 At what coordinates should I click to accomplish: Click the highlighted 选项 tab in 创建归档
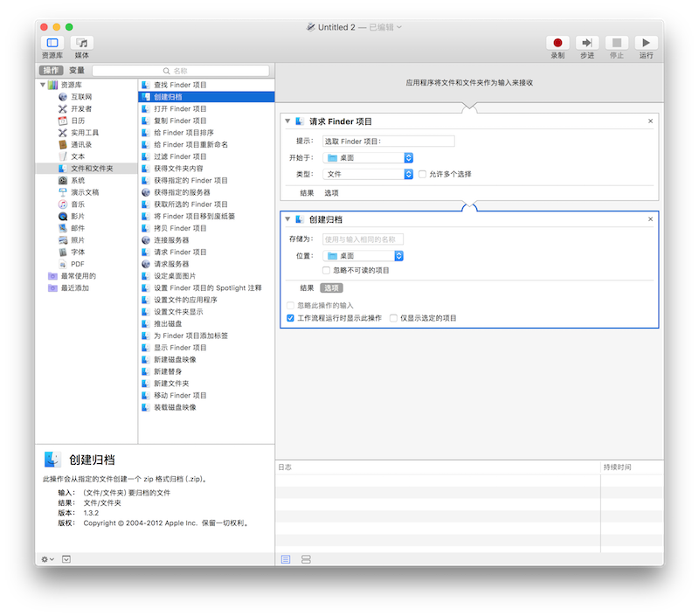[x=331, y=288]
